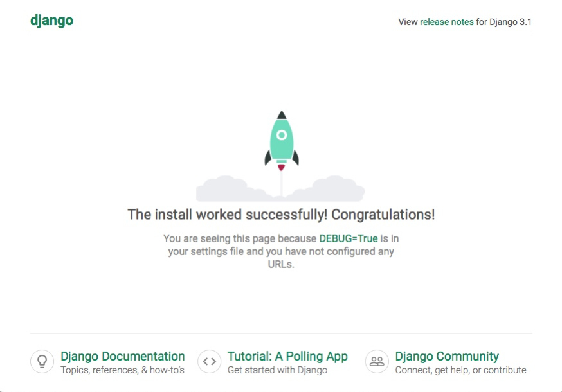Click the 'for Django 3.1' text
This screenshot has width=562, height=392.
click(x=504, y=22)
